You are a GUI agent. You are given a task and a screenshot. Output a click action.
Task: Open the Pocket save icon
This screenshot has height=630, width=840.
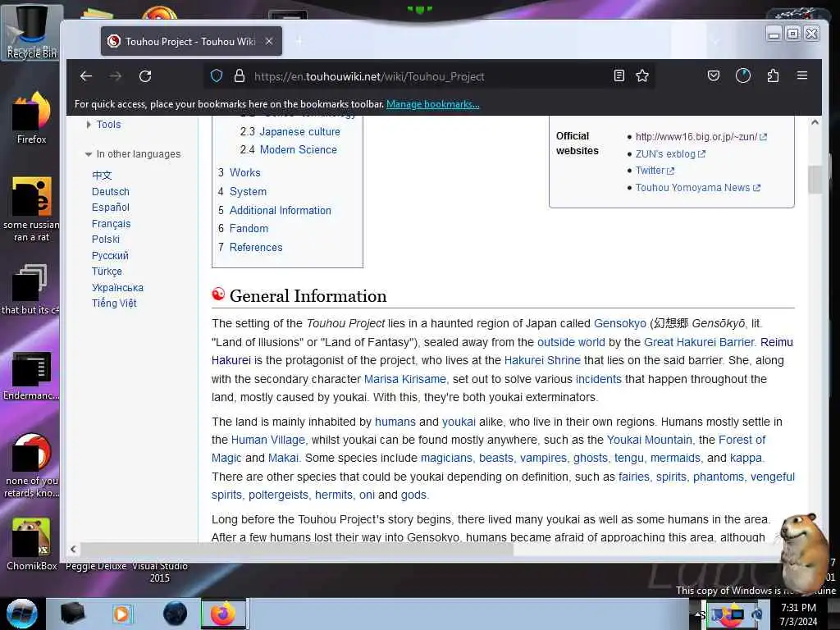(x=714, y=76)
